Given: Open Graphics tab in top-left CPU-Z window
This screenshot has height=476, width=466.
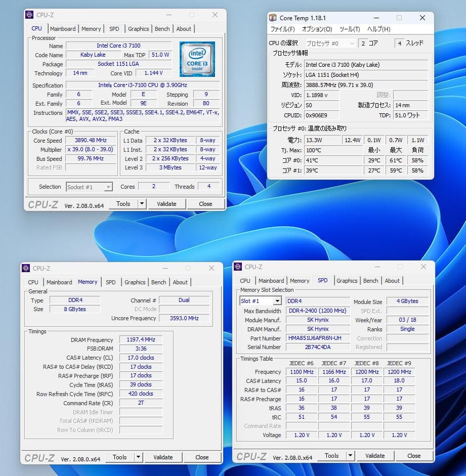Looking at the screenshot, I should [x=139, y=29].
